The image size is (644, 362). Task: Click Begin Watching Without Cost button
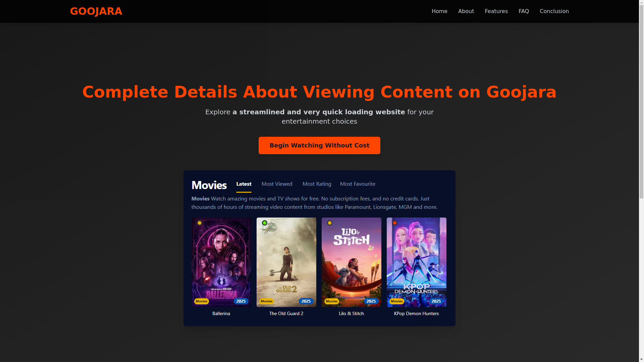[319, 145]
